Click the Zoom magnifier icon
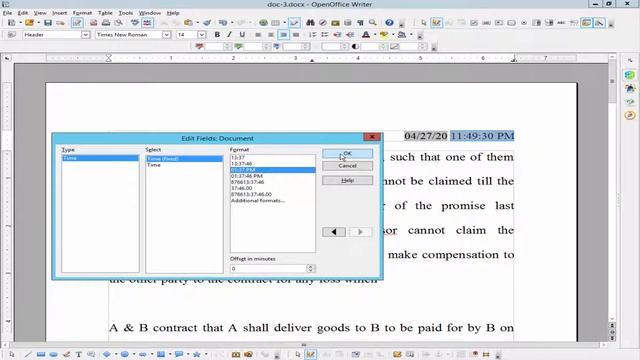 click(x=373, y=23)
